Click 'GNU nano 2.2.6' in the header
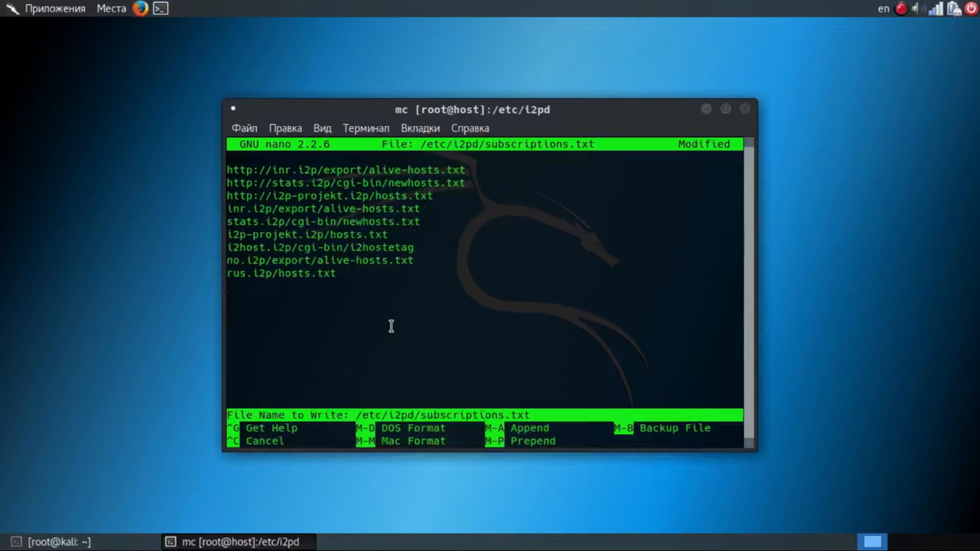The width and height of the screenshot is (980, 551). (x=285, y=144)
